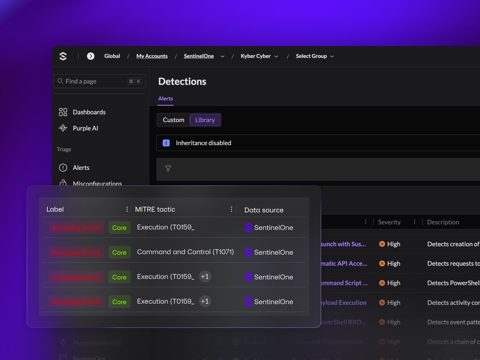Expand the SentinelOne breadcrumb dropdown
480x360 pixels.
pyautogui.click(x=222, y=56)
